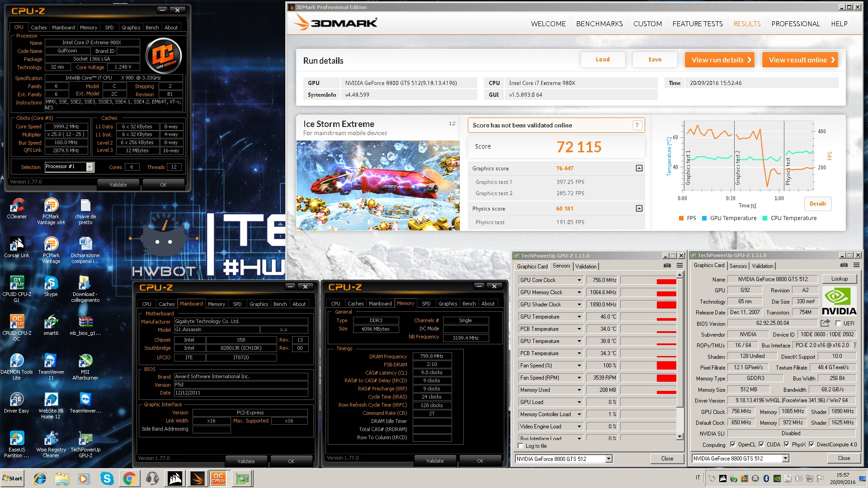Click View run details button
Screen dimensions: 868x488
pos(720,60)
